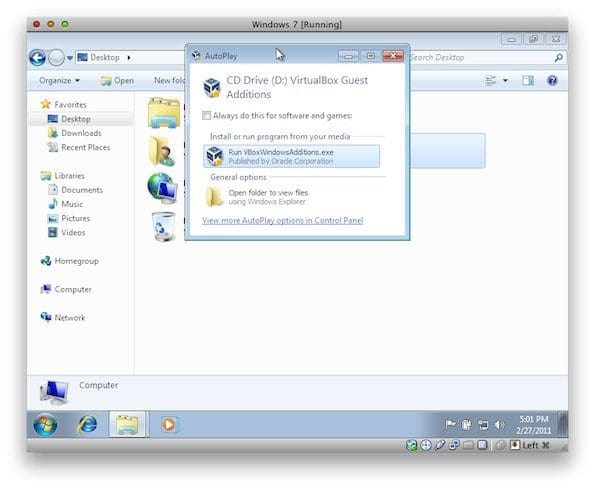Click the volume speaker tray icon

pyautogui.click(x=499, y=425)
